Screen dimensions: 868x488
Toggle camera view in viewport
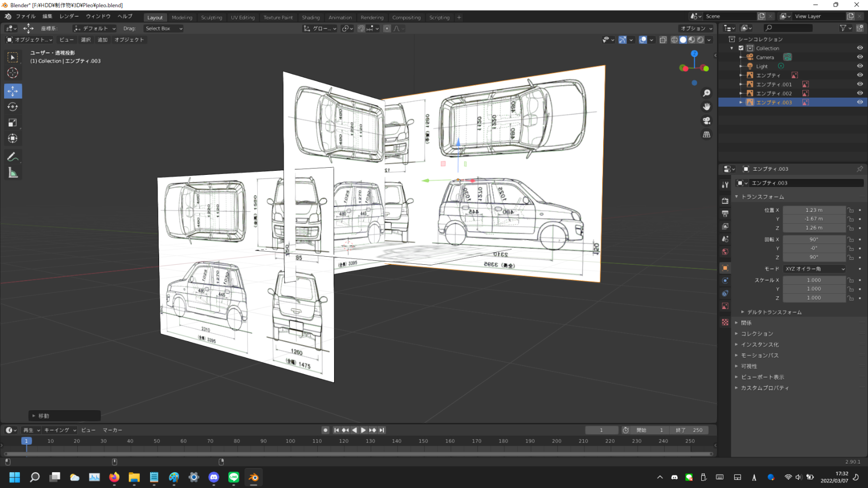(x=706, y=120)
